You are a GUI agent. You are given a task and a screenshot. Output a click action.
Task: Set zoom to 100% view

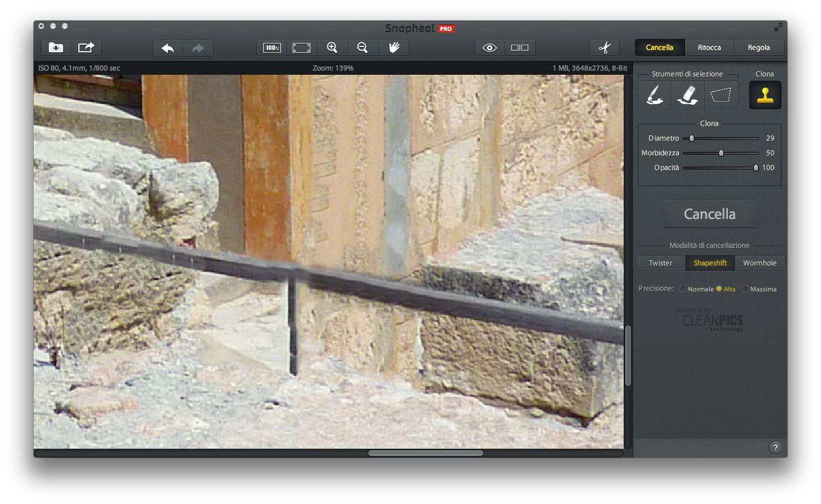coord(272,48)
